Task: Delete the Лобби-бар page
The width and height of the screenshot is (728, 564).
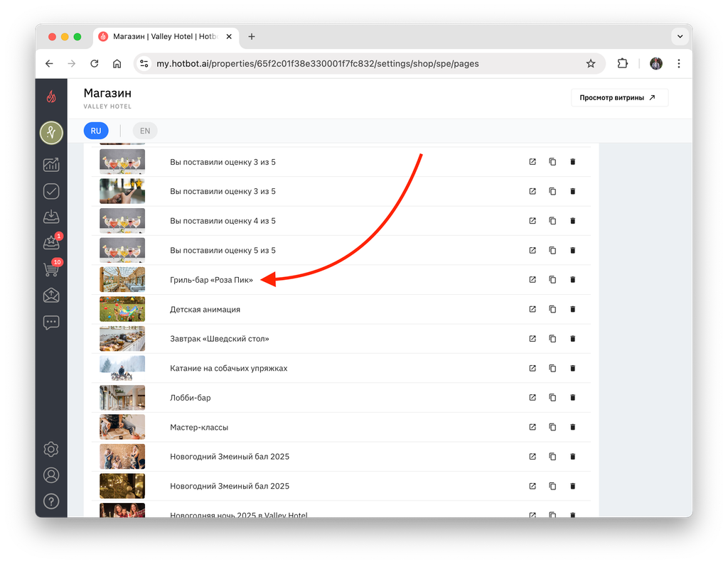Action: point(572,398)
